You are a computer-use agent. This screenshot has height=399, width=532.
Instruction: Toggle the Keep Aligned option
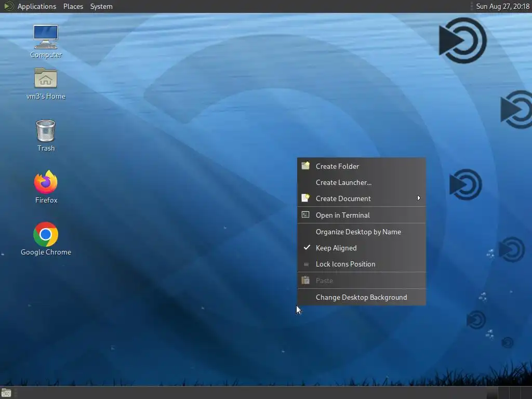362,248
